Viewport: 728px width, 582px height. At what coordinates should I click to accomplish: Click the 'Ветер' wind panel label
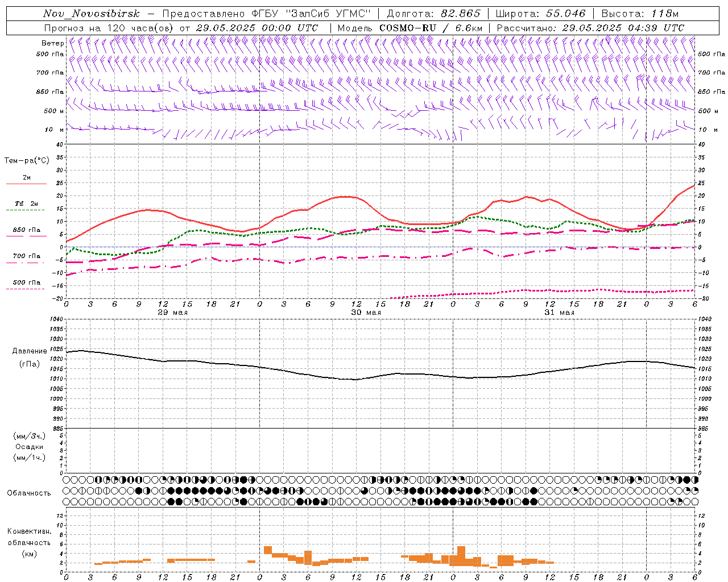tap(52, 43)
